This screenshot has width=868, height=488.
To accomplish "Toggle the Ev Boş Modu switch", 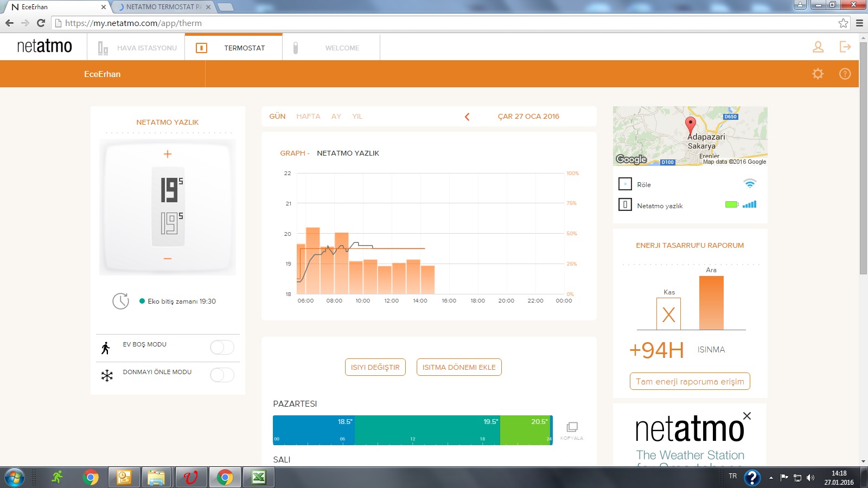I will click(222, 347).
